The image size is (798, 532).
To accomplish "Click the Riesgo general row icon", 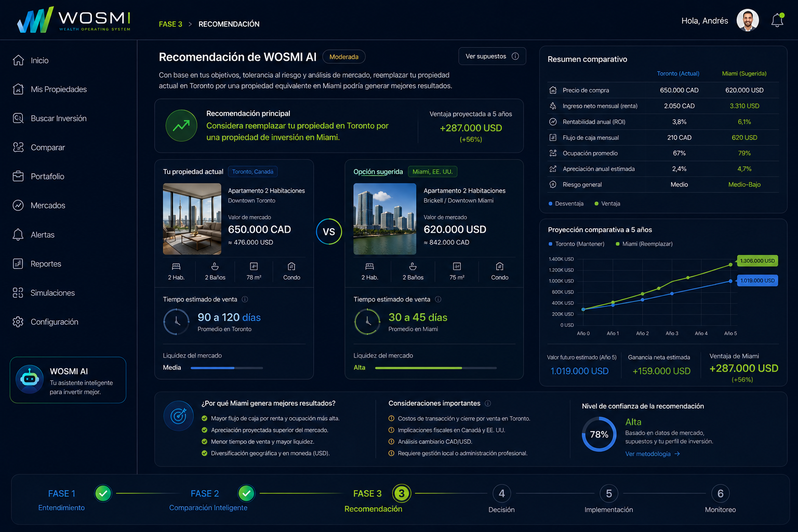I will coord(553,184).
